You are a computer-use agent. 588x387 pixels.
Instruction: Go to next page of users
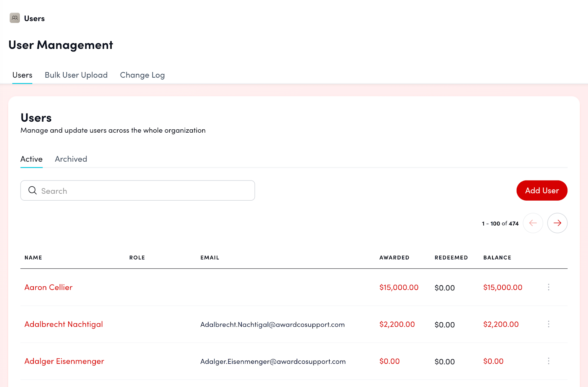pyautogui.click(x=557, y=223)
